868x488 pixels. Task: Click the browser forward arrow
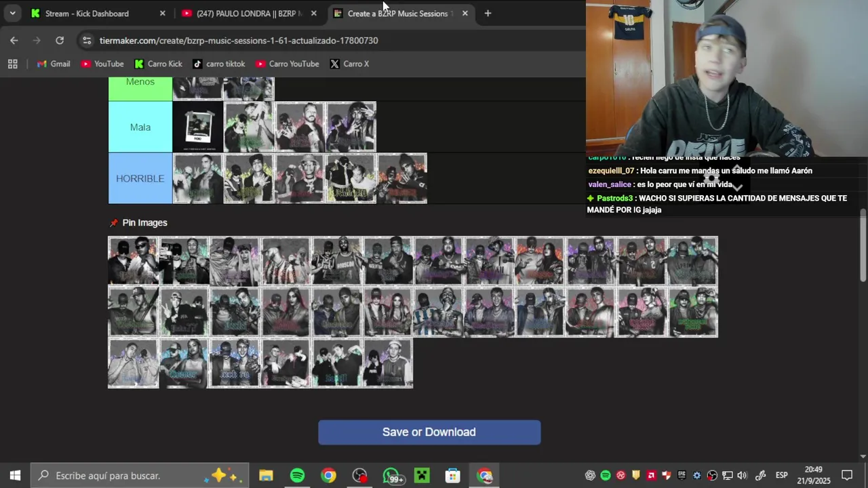click(x=37, y=41)
